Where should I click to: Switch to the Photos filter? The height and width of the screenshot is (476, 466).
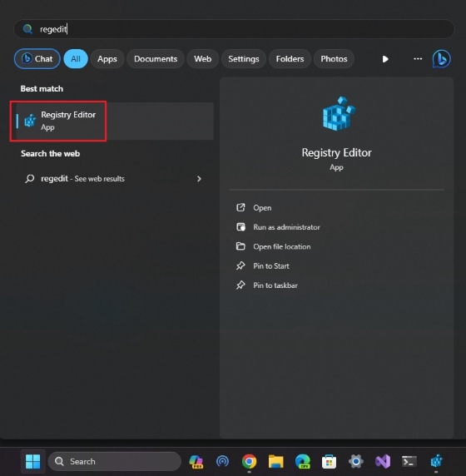pyautogui.click(x=334, y=59)
